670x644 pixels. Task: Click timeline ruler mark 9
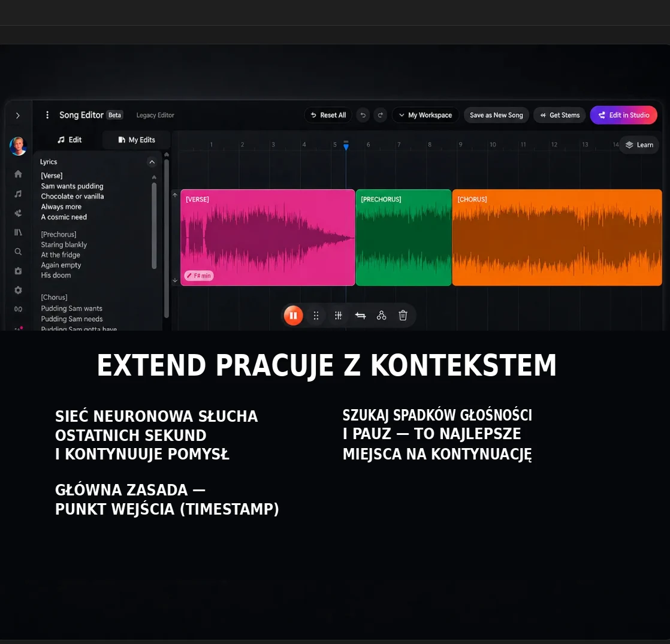460,145
